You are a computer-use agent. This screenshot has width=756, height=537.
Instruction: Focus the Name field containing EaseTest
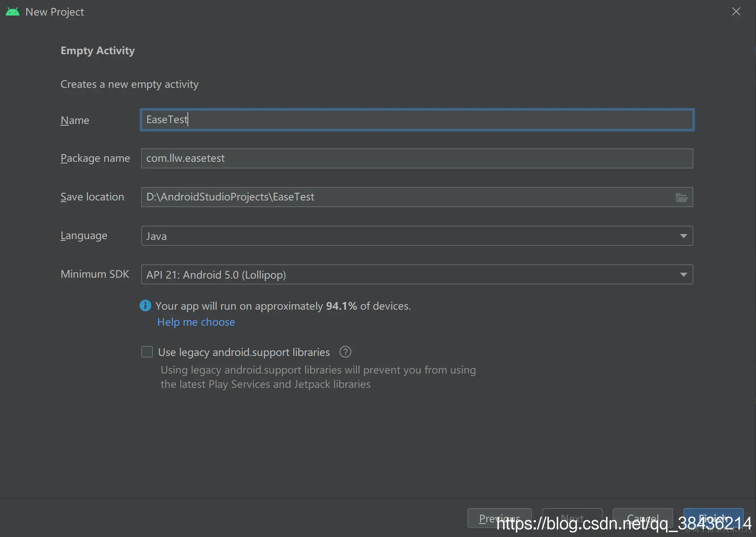coord(417,120)
